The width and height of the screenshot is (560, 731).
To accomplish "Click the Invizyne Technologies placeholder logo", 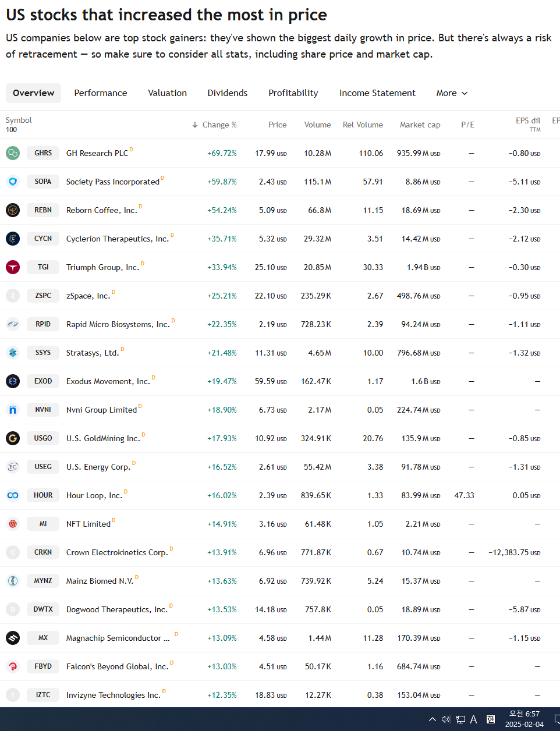I will (13, 695).
